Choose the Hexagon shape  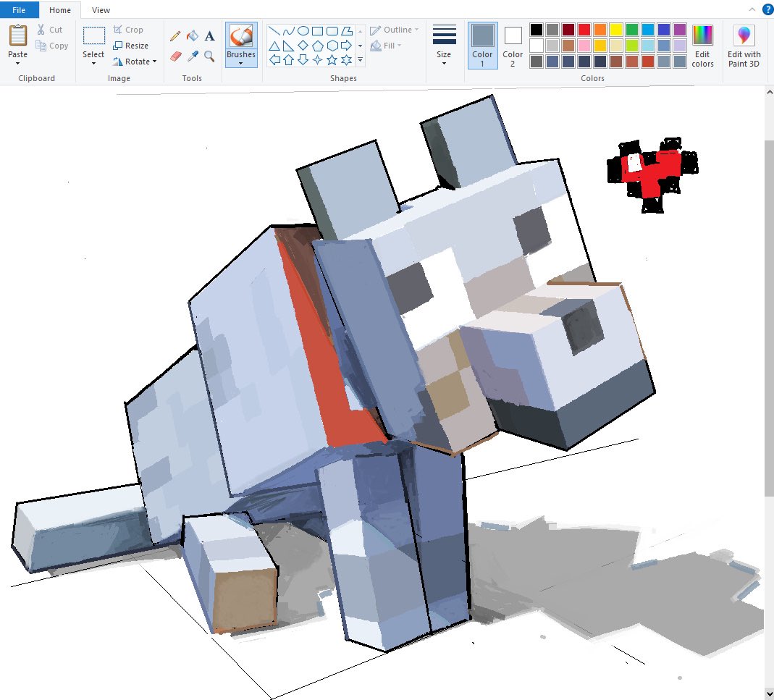(332, 46)
